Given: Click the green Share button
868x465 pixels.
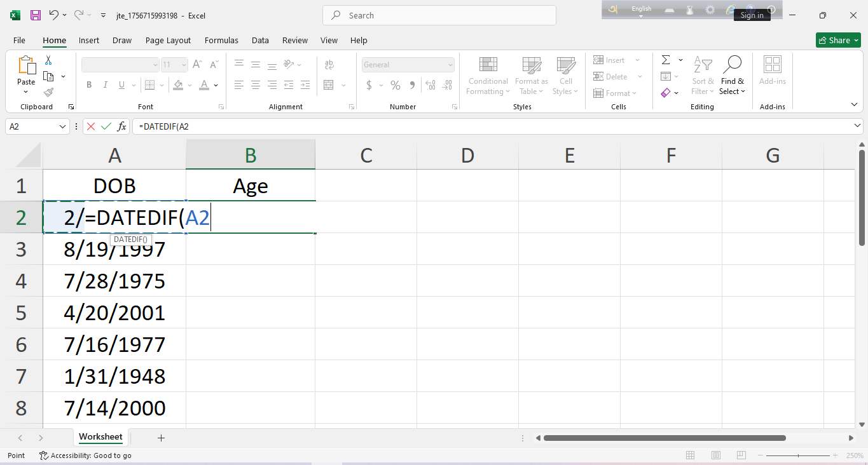Looking at the screenshot, I should point(837,40).
